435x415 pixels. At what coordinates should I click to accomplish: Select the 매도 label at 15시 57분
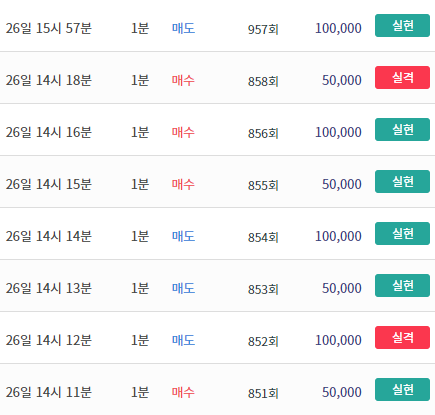pos(183,28)
